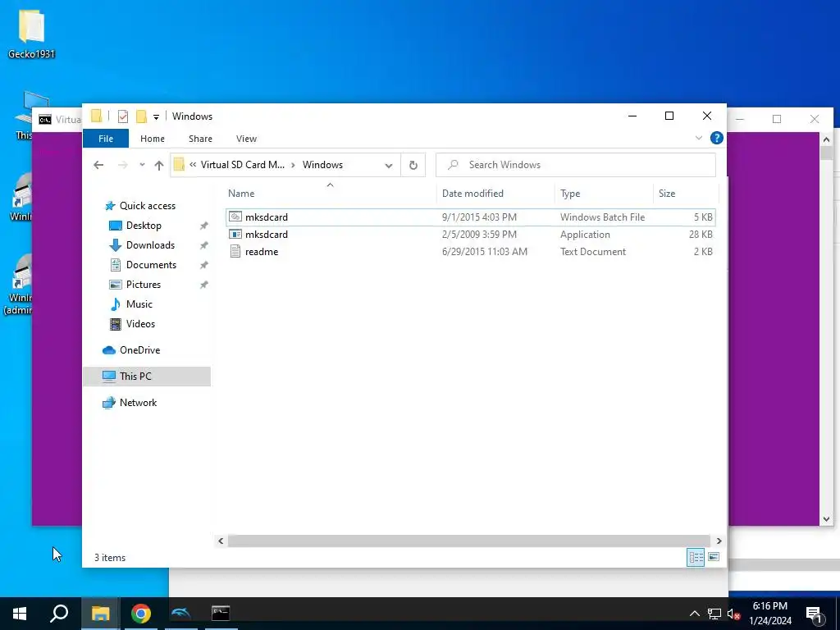840x630 pixels.
Task: Expand the ribbon with chevron
Action: pos(699,138)
